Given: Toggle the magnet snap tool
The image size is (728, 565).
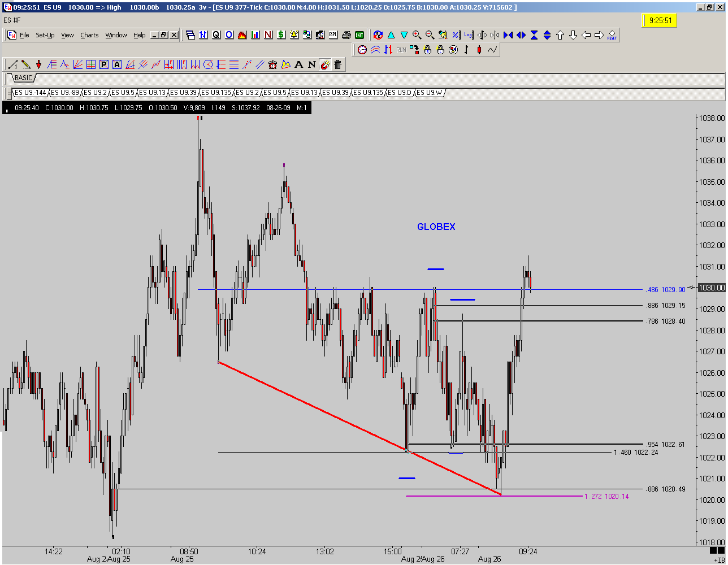Looking at the screenshot, I should pos(325,64).
